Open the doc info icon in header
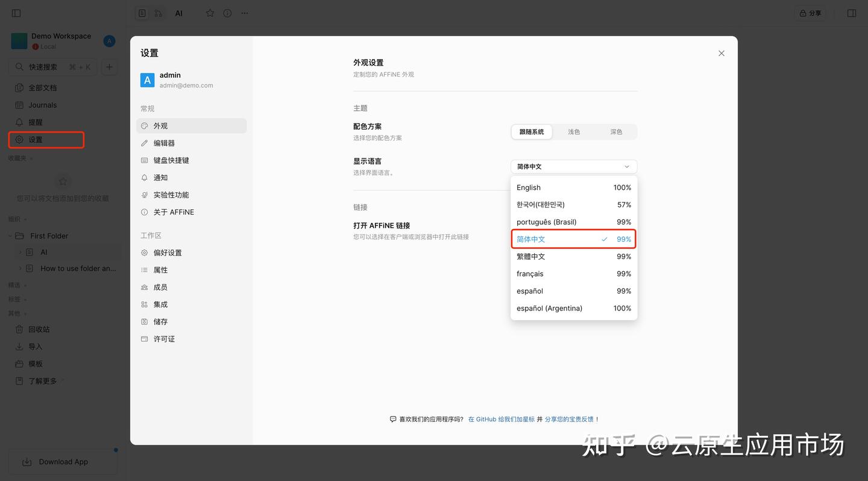Viewport: 868px width, 481px height. click(x=227, y=13)
